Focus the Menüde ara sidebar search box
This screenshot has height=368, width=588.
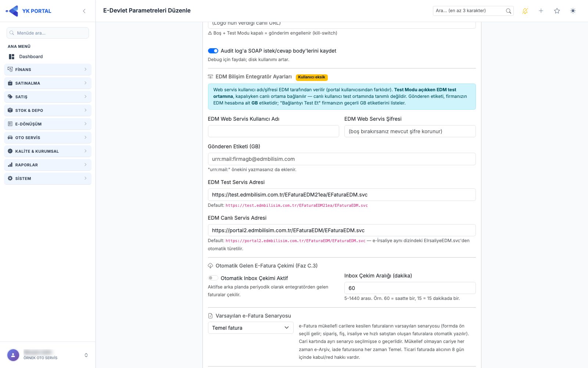pos(48,33)
